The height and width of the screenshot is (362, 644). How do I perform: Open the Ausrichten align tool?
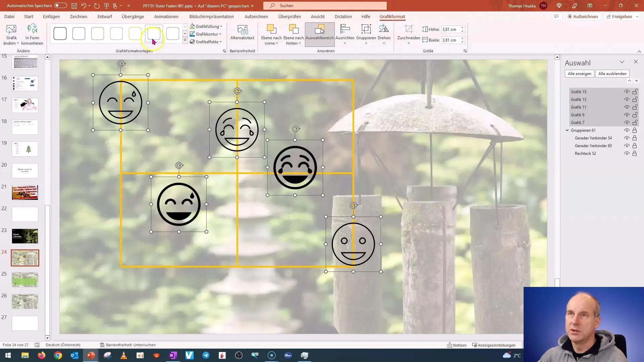[x=345, y=35]
